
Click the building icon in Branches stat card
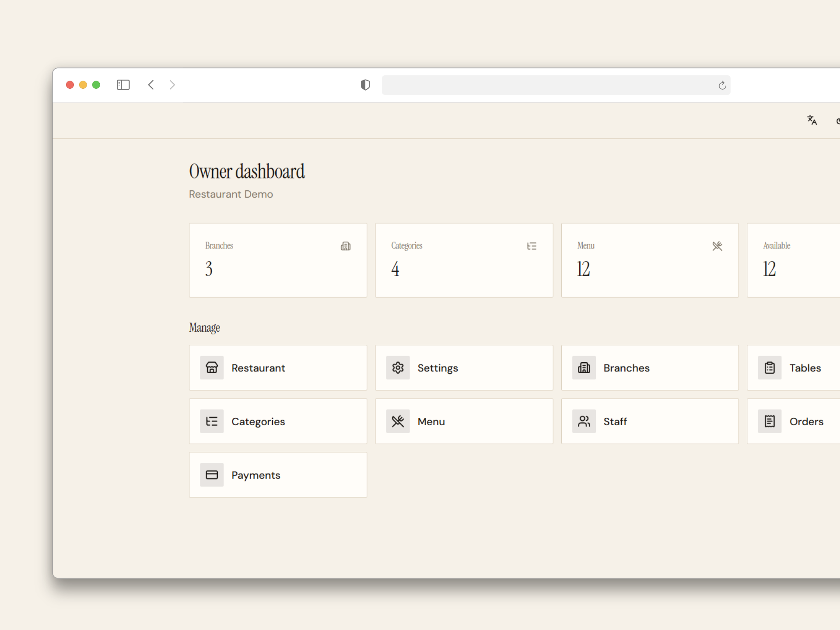[x=346, y=246]
